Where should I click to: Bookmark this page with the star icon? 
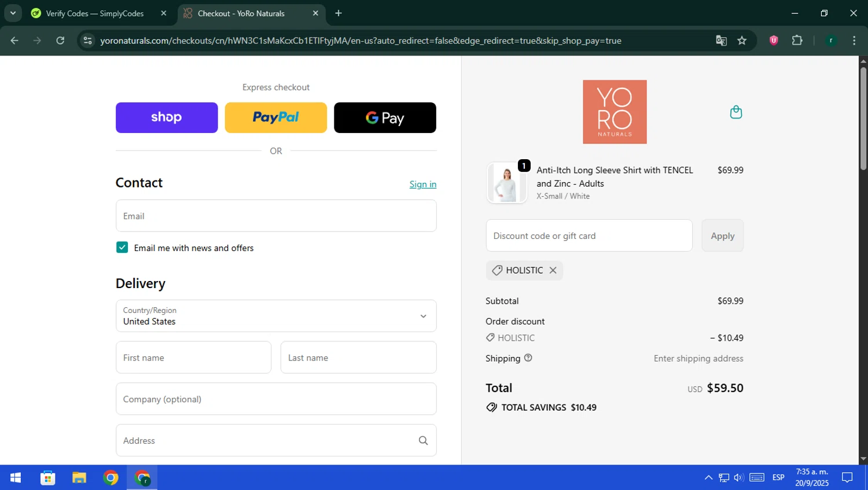(742, 40)
